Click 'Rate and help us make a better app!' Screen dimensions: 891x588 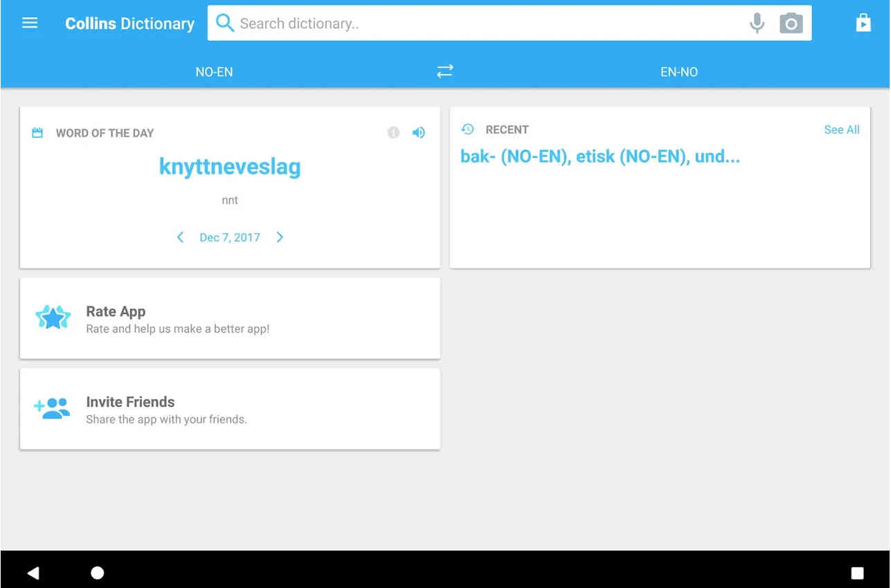178,329
